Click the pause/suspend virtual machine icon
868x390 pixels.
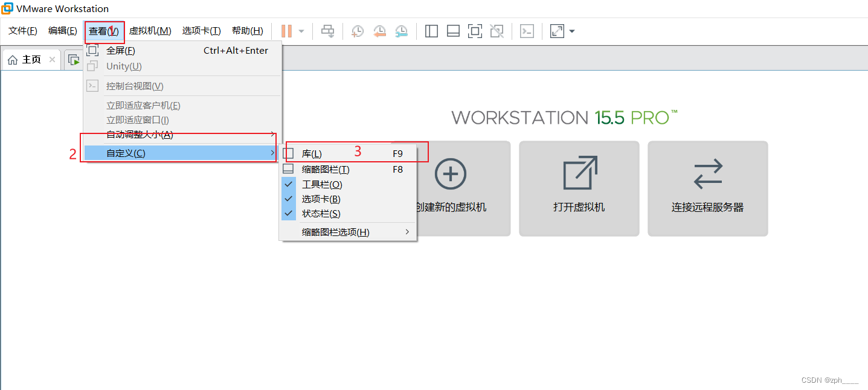coord(286,31)
